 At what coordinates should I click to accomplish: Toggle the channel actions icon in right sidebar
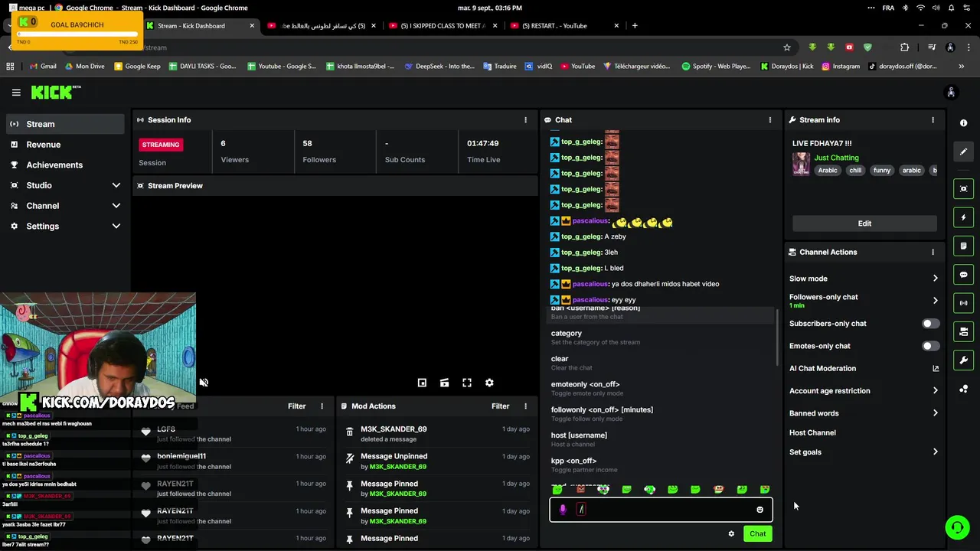coord(963,331)
